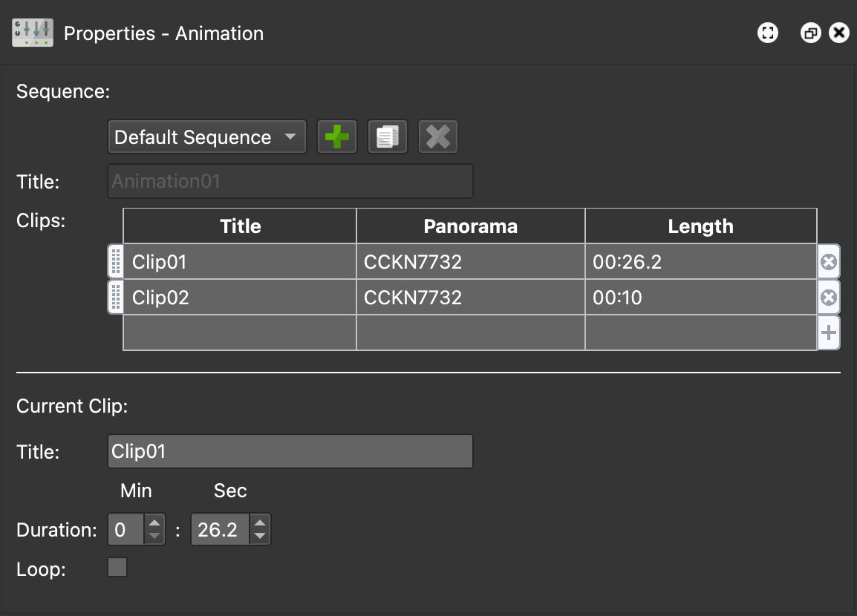Click Clip01's drag handle
The height and width of the screenshot is (616, 857).
click(116, 261)
